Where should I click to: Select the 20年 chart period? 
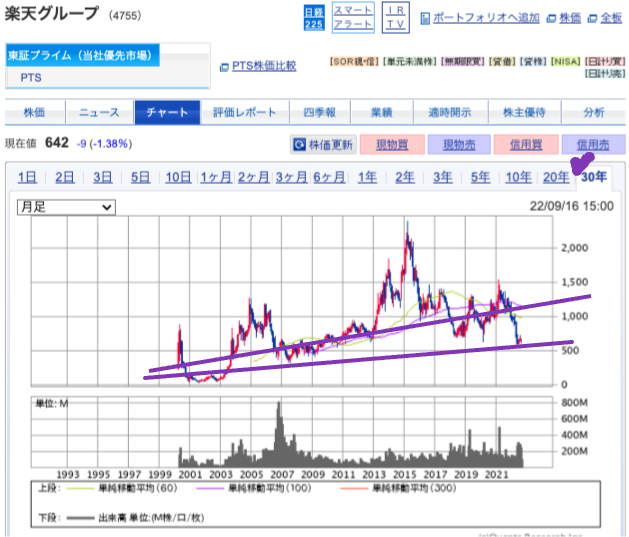coord(556,177)
